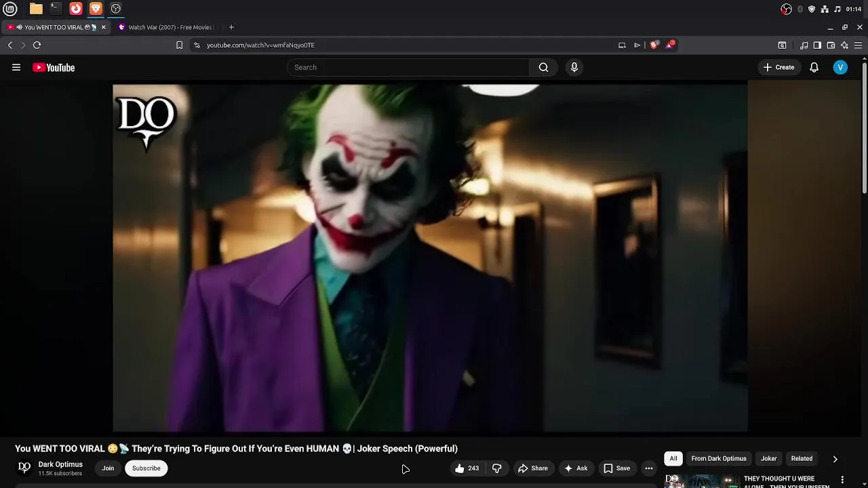Open Brave Rewards triangle icon

point(671,45)
